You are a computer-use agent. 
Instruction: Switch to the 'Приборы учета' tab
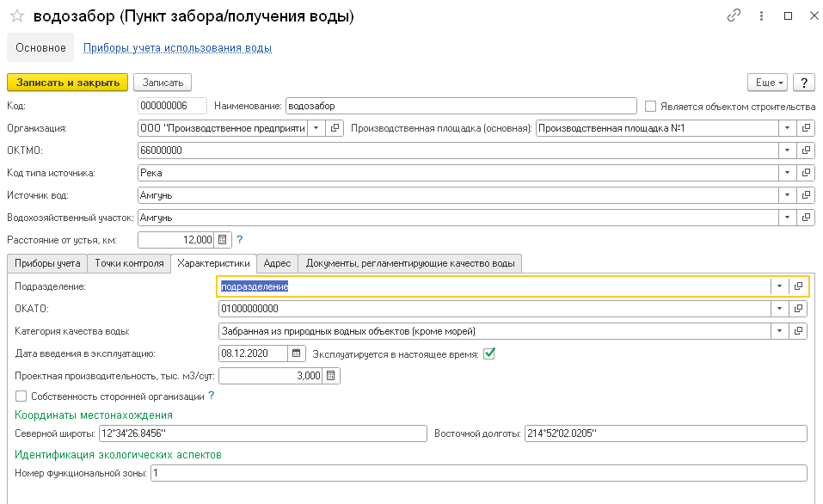click(47, 263)
